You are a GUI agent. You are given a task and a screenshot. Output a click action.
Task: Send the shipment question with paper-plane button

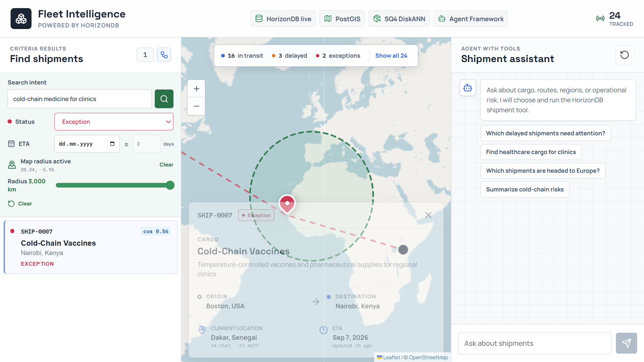[x=626, y=343]
